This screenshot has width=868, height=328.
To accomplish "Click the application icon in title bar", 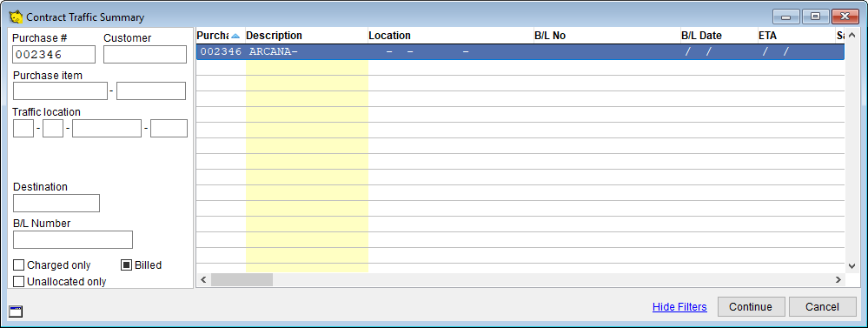I will point(16,17).
